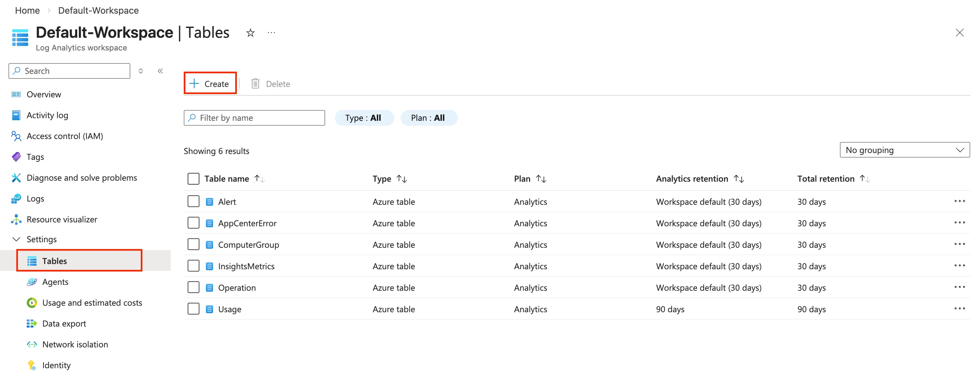Check the box for the Alert table
Image resolution: width=980 pixels, height=377 pixels.
coord(193,202)
